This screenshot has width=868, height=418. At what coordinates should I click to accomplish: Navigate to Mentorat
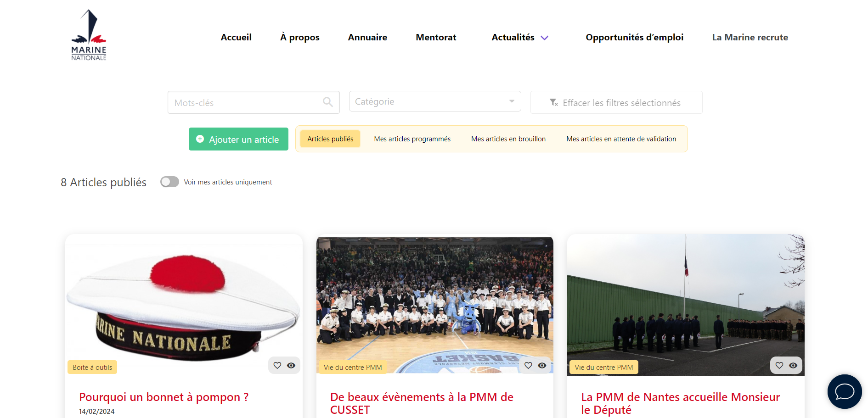point(436,37)
